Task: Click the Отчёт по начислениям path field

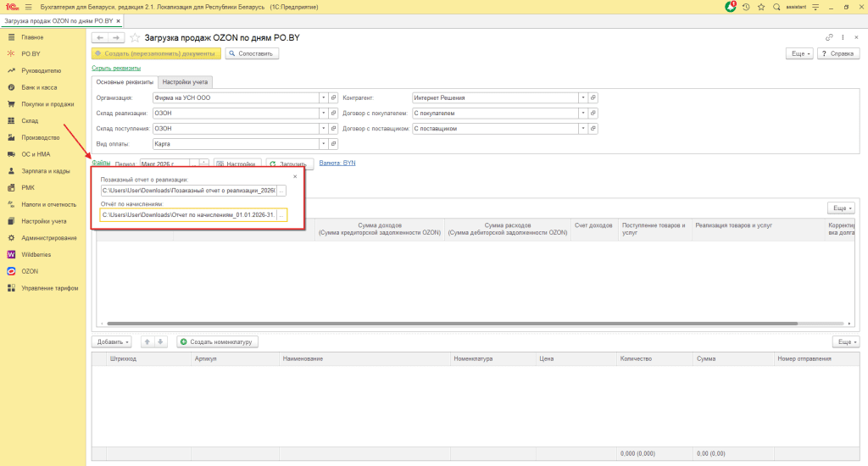Action: pos(189,214)
